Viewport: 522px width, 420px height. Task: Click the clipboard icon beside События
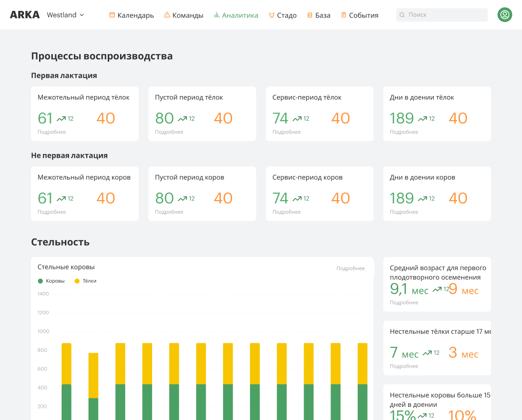pyautogui.click(x=344, y=15)
